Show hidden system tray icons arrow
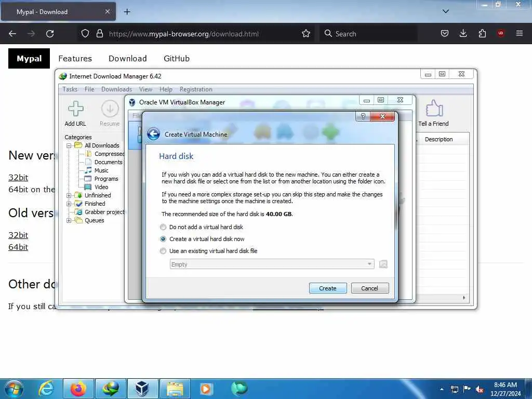The image size is (532, 399). (442, 389)
